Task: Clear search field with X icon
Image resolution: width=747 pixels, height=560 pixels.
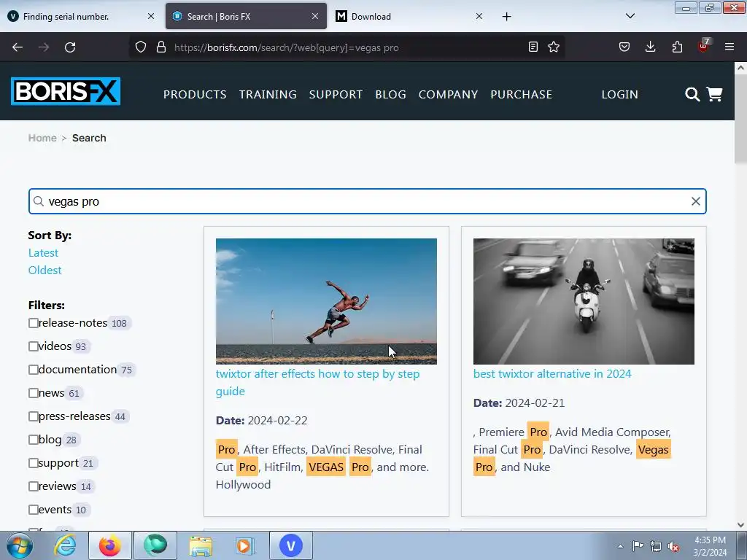Action: (695, 201)
